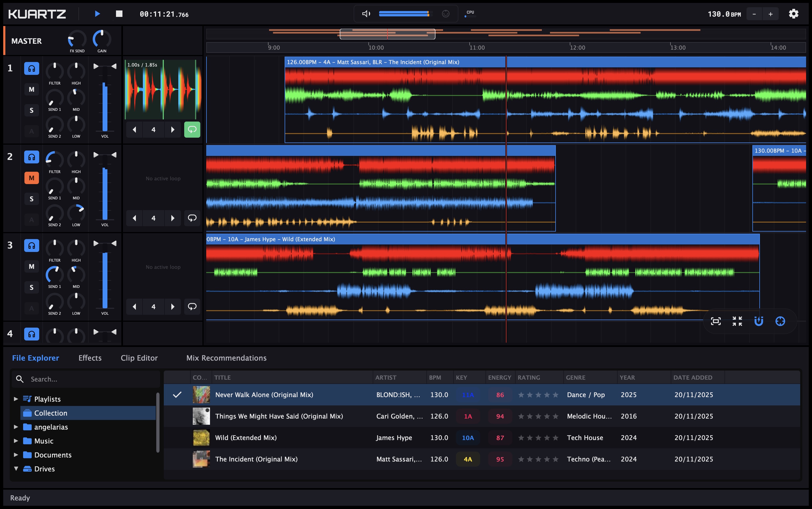Switch to the Effects tab

90,358
